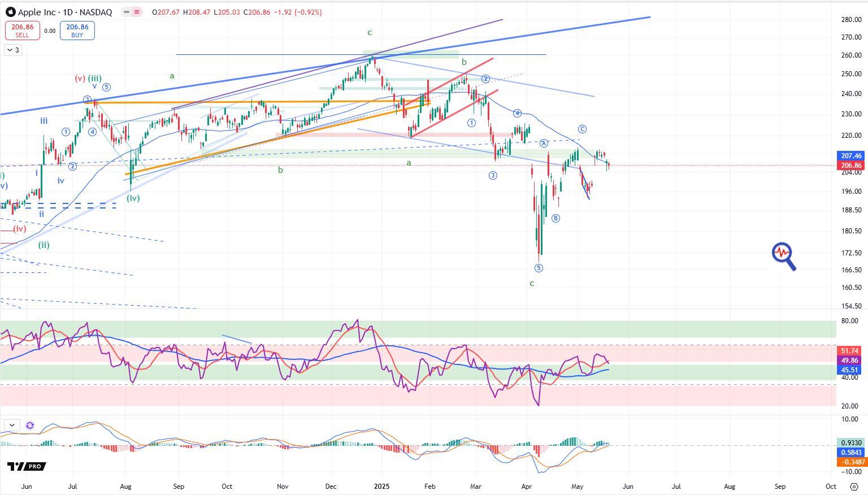The height and width of the screenshot is (495, 868).
Task: Select the green (ii) wave label
Action: click(x=44, y=245)
